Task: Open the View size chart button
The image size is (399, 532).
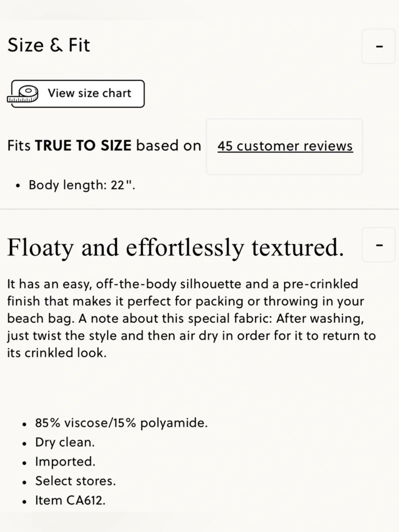Action: point(89,93)
